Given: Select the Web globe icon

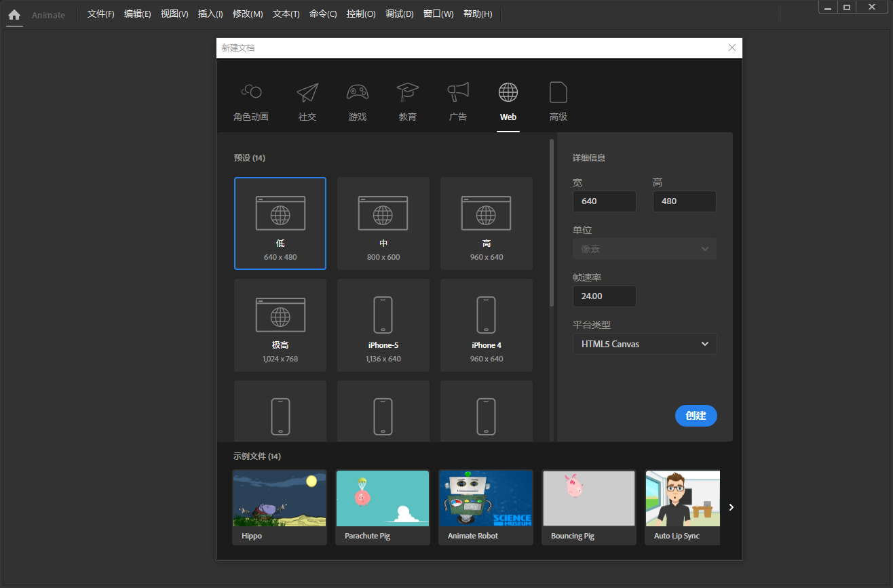Looking at the screenshot, I should [508, 92].
